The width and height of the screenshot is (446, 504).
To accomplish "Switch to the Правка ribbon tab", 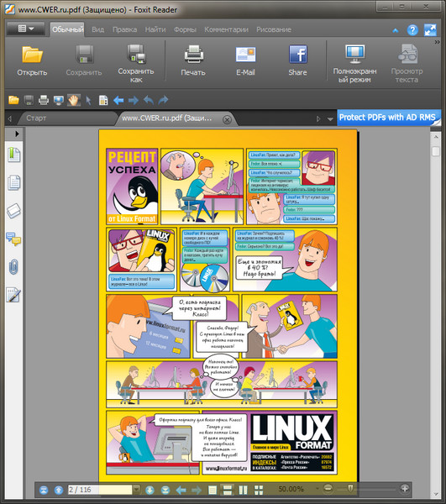I will point(124,29).
